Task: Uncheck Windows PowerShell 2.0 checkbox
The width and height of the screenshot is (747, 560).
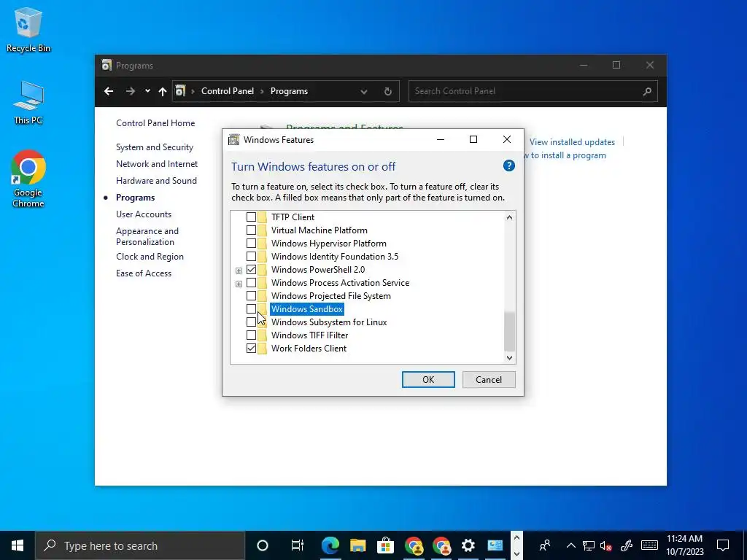Action: click(251, 270)
